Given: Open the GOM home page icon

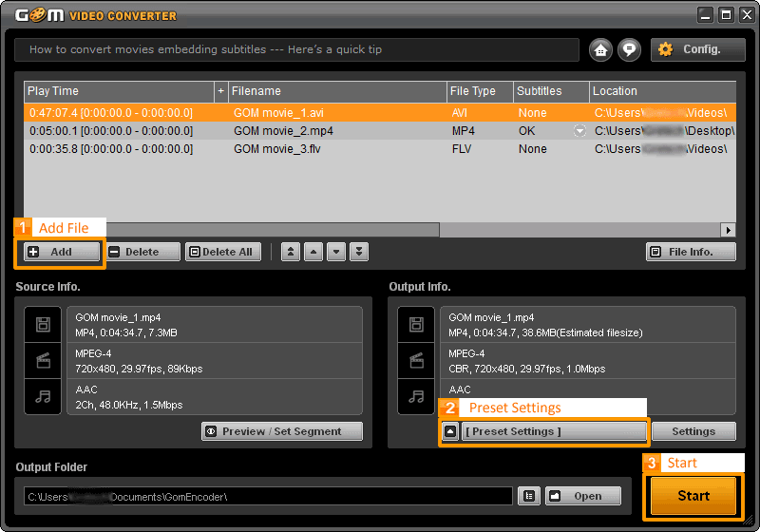Looking at the screenshot, I should (600, 50).
